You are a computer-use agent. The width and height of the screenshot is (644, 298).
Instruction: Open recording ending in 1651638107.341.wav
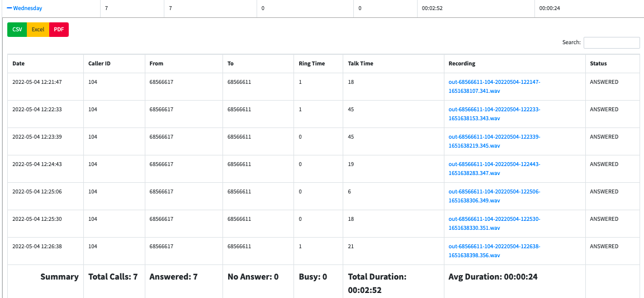495,86
